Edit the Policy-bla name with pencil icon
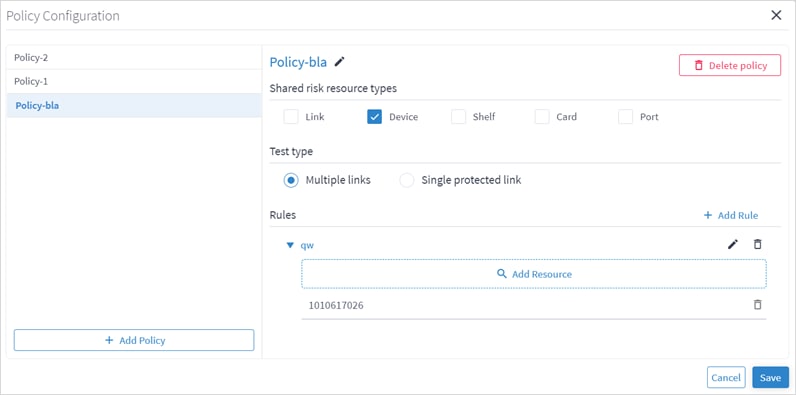The height and width of the screenshot is (395, 796). click(340, 62)
